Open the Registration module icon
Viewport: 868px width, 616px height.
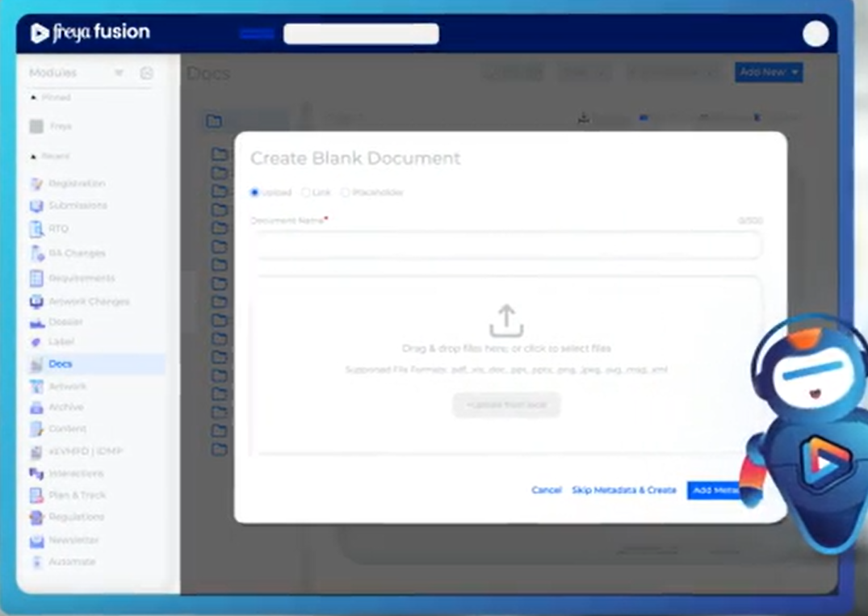36,183
